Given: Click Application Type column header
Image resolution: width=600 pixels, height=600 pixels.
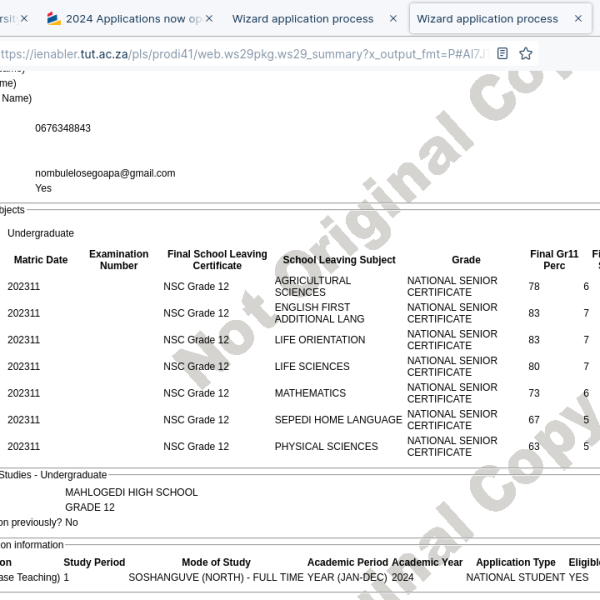Looking at the screenshot, I should click(515, 562).
